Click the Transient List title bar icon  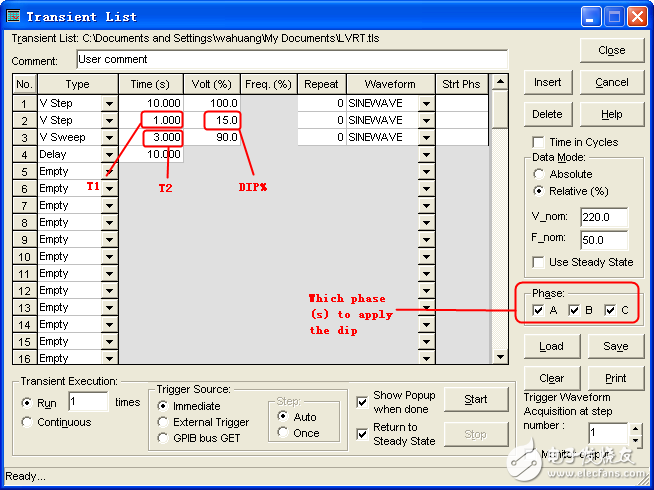coord(14,16)
